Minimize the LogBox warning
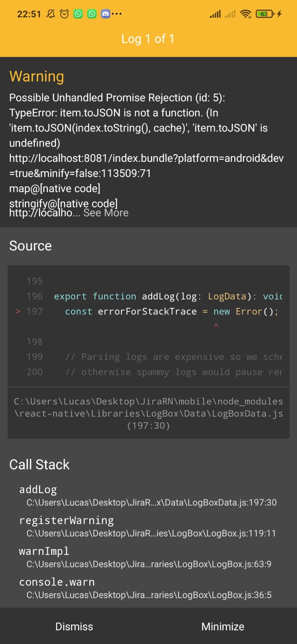This screenshot has height=644, width=297. pyautogui.click(x=223, y=626)
